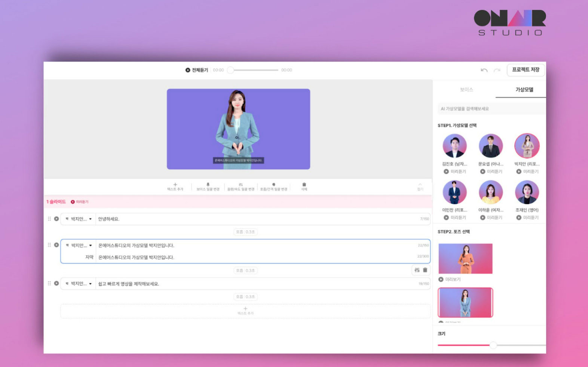This screenshot has width=588, height=367.
Task: Open voice dropdown on 안녕하세요 row
Action: [x=79, y=219]
